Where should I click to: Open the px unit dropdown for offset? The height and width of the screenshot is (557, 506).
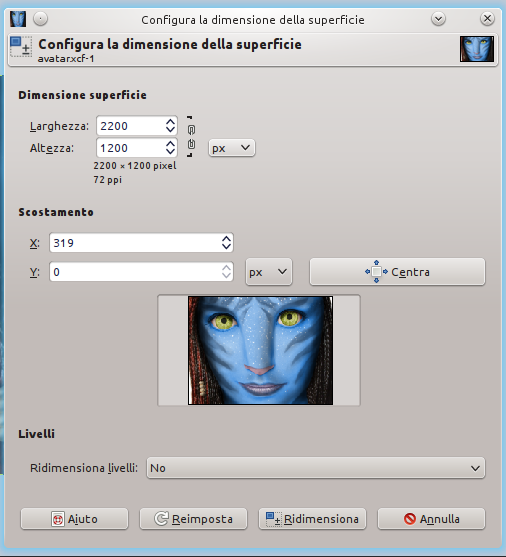point(269,272)
